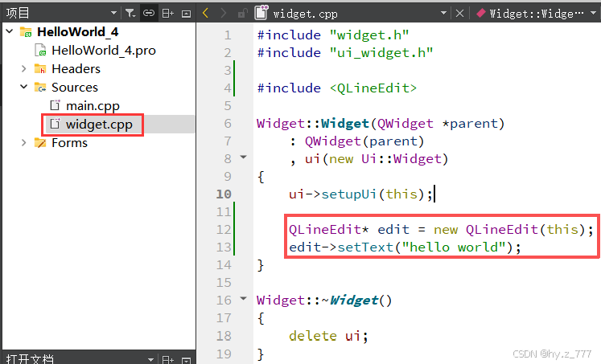Click the "ui_widget.h" include string
Viewport: 601px width, 364px height.
point(381,53)
